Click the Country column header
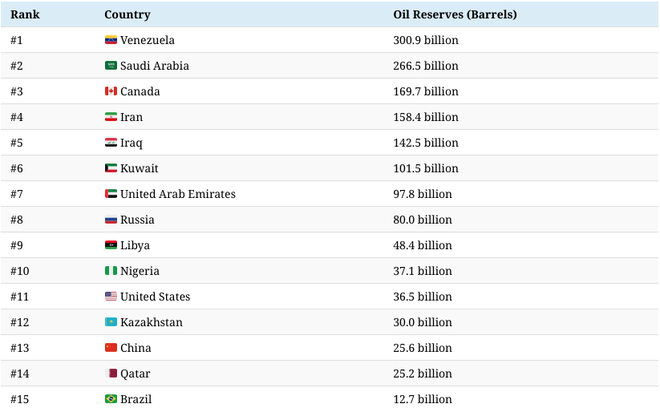 pyautogui.click(x=128, y=15)
